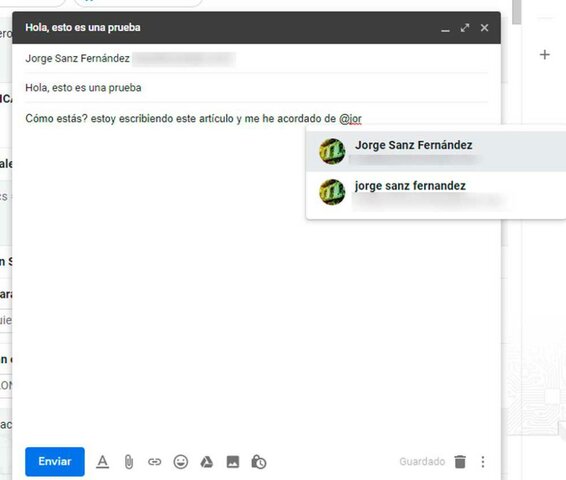This screenshot has height=480, width=566.
Task: Click avatar of first contact suggestion
Action: 332,151
